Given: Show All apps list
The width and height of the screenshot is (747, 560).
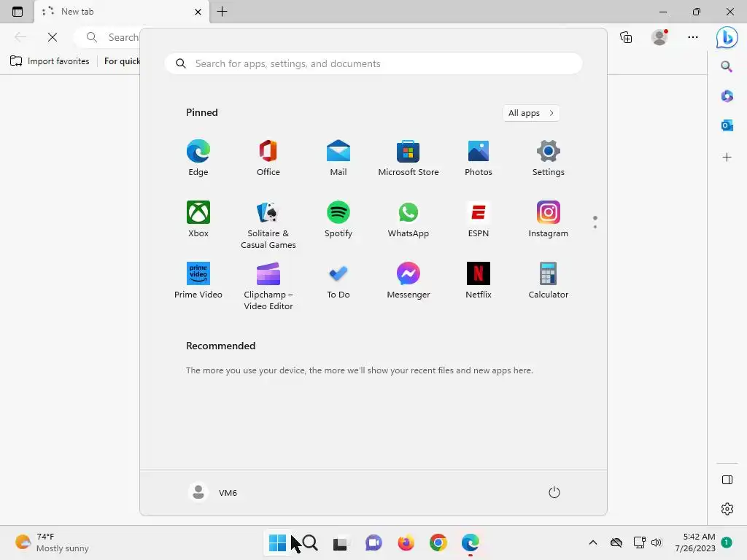Looking at the screenshot, I should 531,113.
